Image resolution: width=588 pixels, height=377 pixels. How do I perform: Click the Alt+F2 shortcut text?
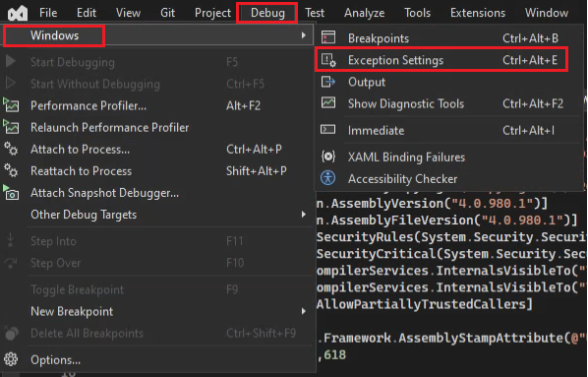click(x=243, y=105)
